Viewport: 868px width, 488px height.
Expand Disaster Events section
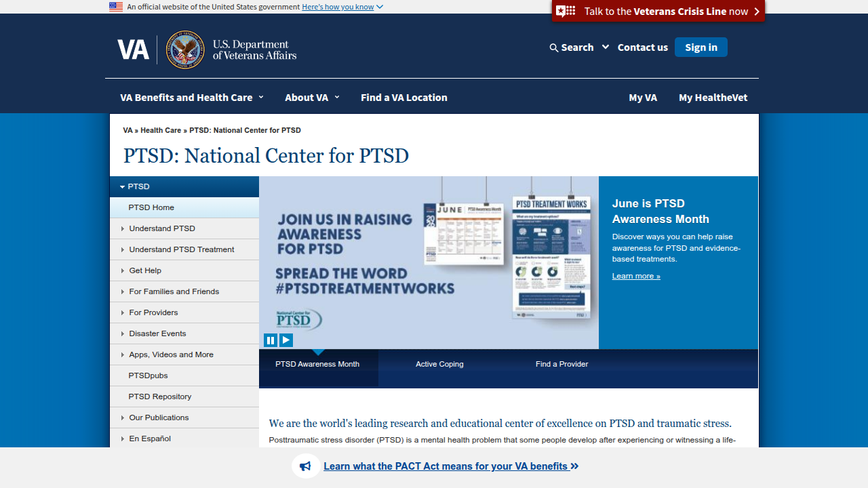(184, 333)
